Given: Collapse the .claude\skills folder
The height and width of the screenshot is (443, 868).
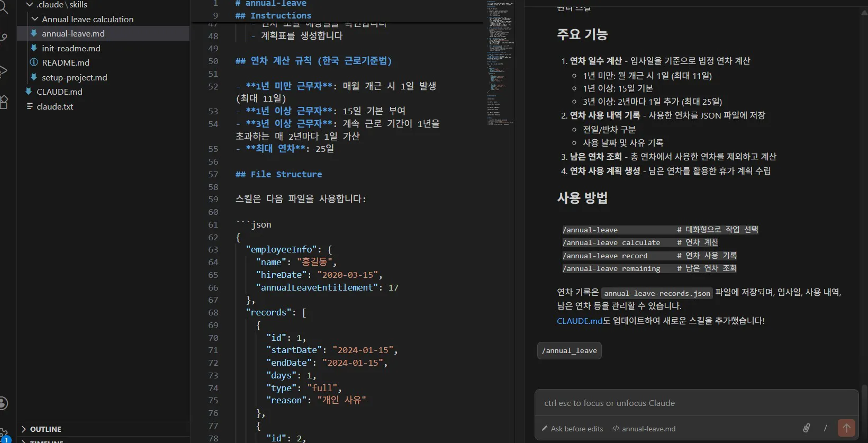Looking at the screenshot, I should point(29,4).
